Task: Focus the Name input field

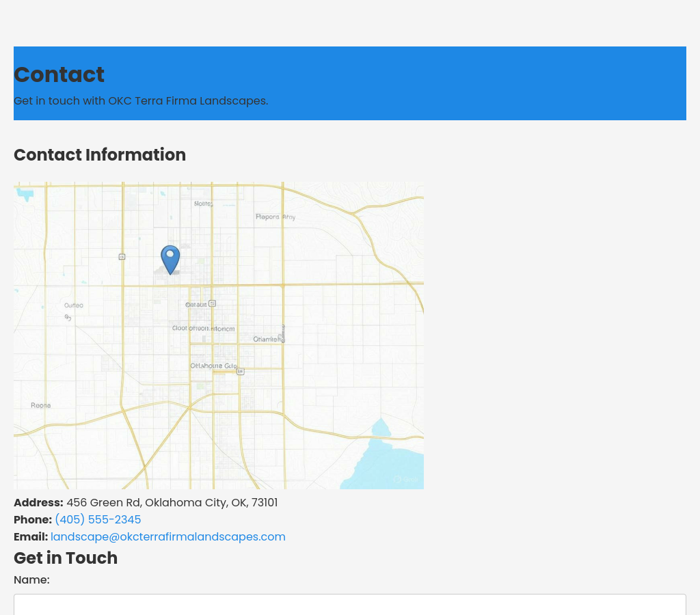Action: [350, 605]
